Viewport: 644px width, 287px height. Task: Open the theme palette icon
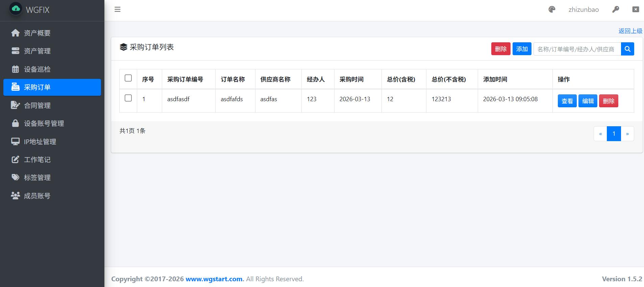[x=552, y=9]
